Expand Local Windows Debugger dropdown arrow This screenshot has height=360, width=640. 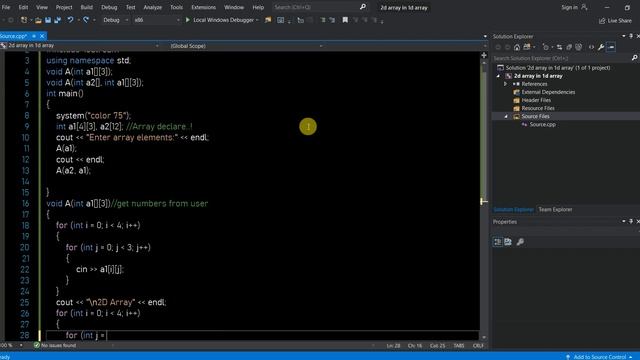tap(258, 20)
